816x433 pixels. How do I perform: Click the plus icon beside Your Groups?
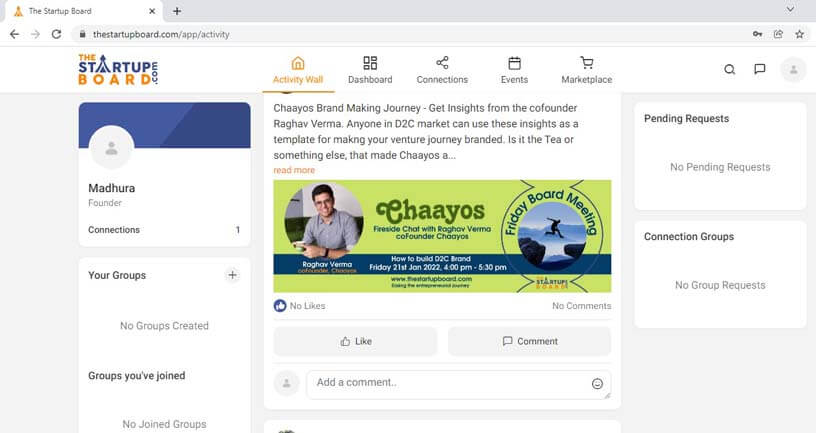tap(233, 275)
